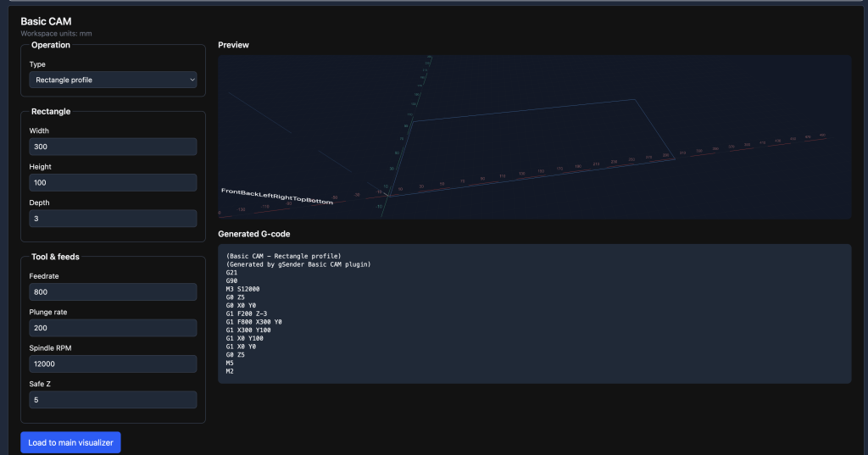Click the Workspace units: mm text
The width and height of the screenshot is (868, 455).
click(x=57, y=33)
